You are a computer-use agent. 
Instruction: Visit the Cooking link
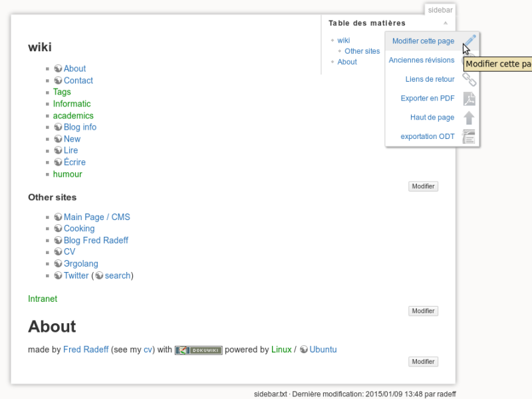point(79,229)
